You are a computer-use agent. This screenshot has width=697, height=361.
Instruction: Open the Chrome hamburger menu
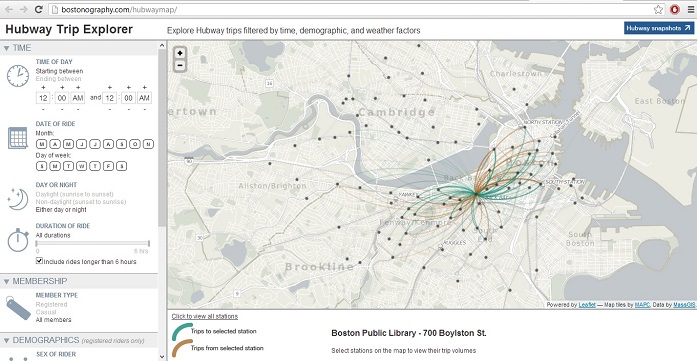point(690,9)
